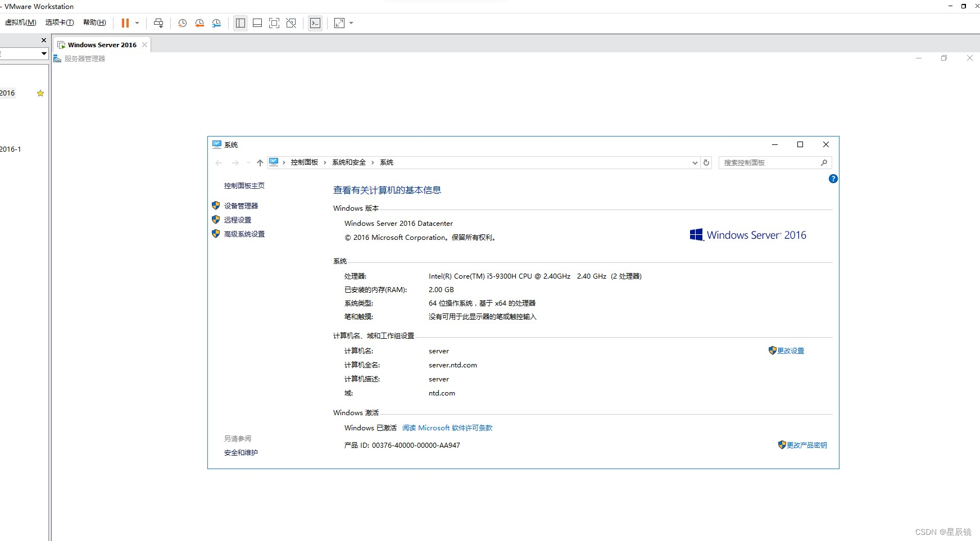Open the library search dropdown arrow
Screen dimensions: 980x541
click(x=43, y=53)
